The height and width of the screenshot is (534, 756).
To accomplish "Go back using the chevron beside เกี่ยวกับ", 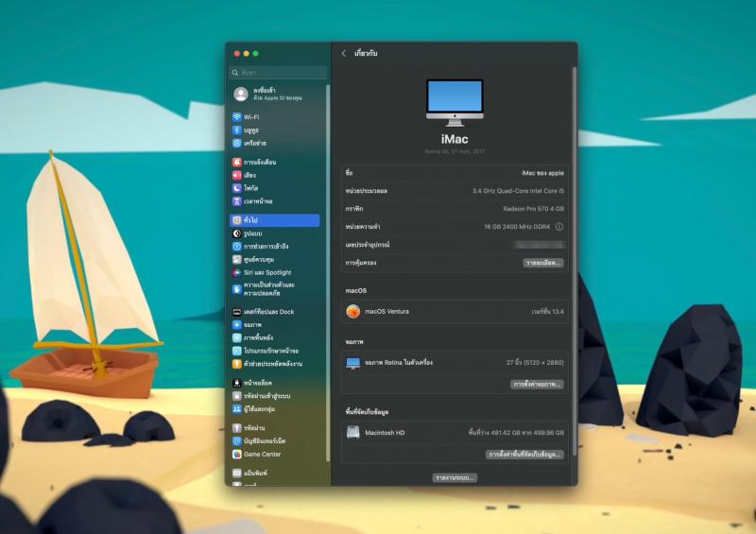I will [344, 54].
